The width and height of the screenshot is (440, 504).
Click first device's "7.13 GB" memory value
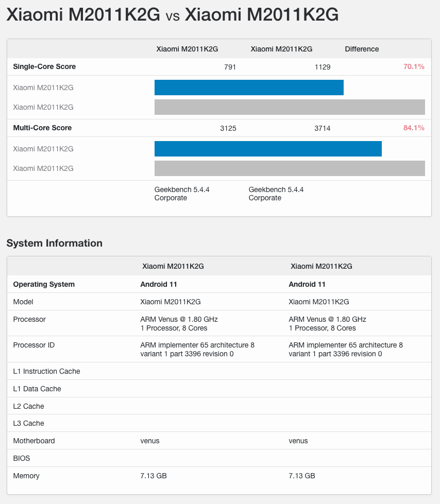point(154,476)
